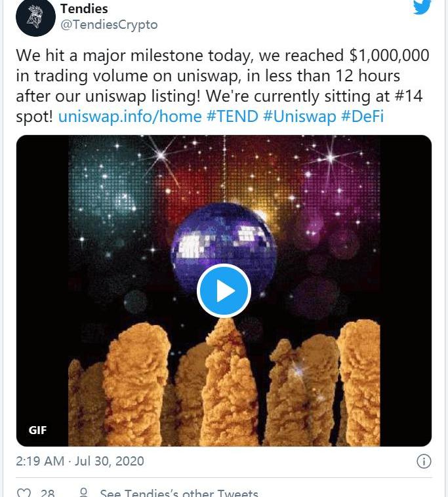Click the @TendiesCrypto handle

(x=109, y=25)
